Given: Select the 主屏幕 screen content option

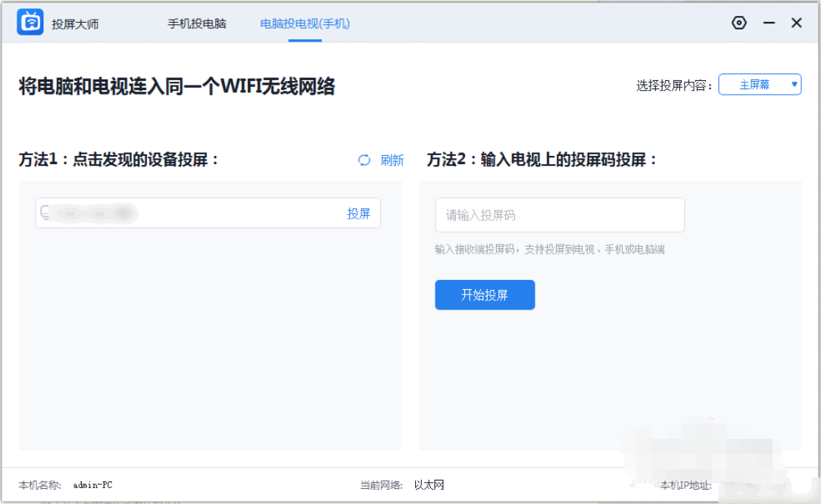Looking at the screenshot, I should click(x=757, y=84).
